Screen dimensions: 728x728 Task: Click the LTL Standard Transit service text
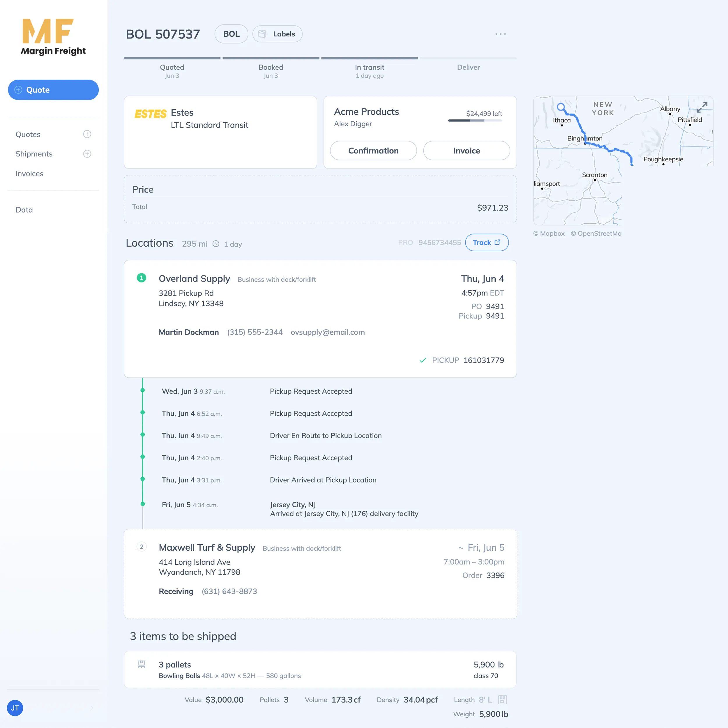(x=209, y=125)
